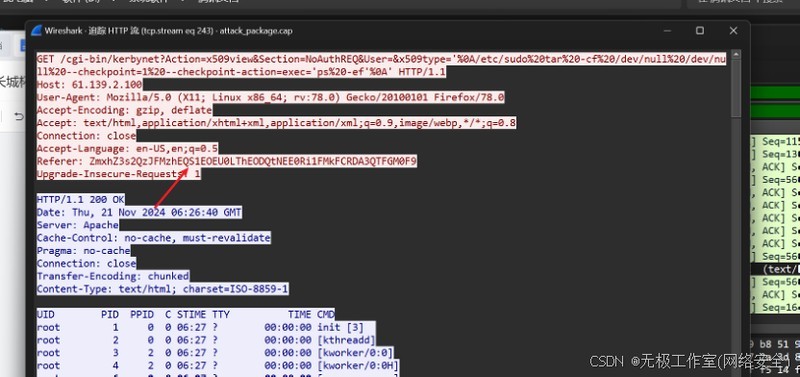Select Transfer-Encoding: chunked line

(x=113, y=276)
